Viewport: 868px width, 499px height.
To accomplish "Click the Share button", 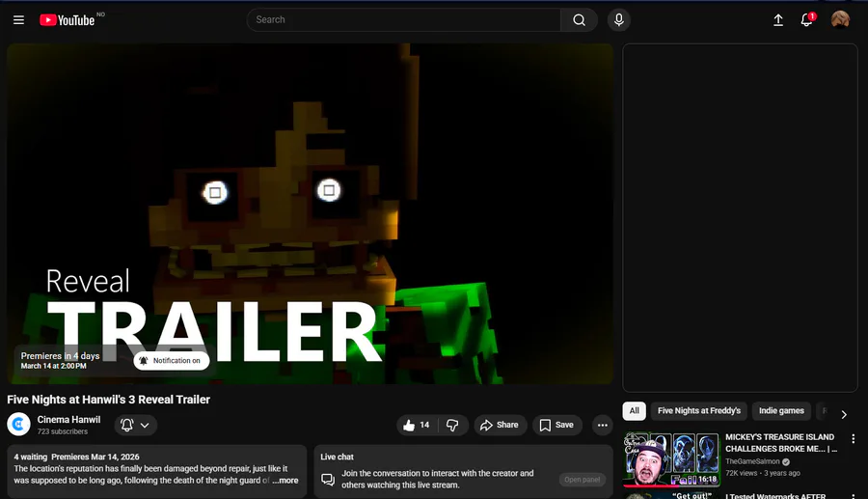I will click(x=500, y=425).
